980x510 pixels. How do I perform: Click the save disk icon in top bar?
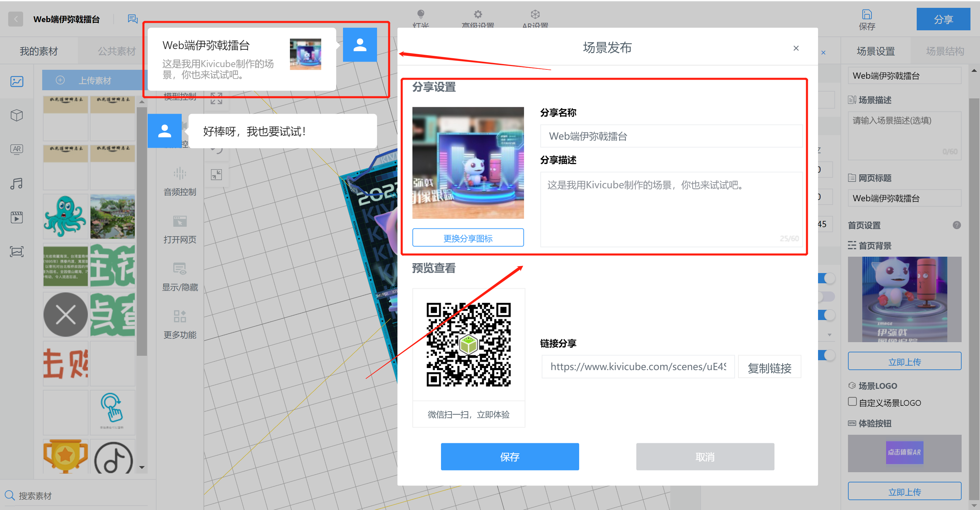867,15
